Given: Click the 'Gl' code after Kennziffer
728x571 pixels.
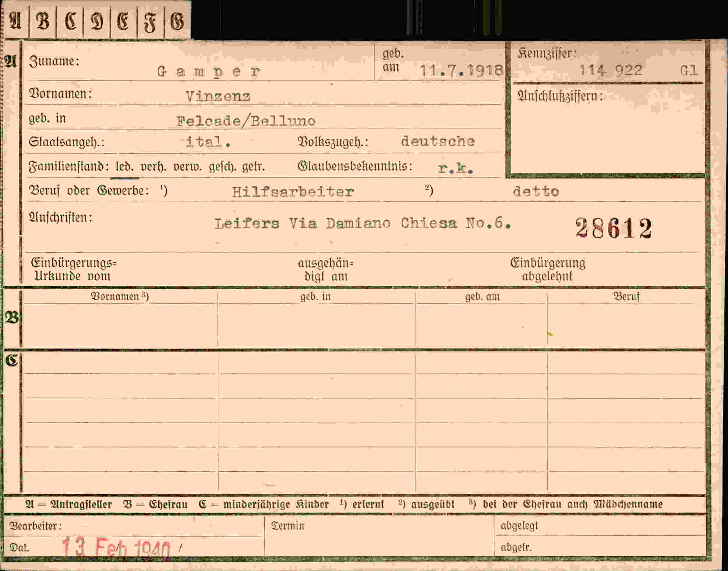Looking at the screenshot, I should (x=689, y=71).
